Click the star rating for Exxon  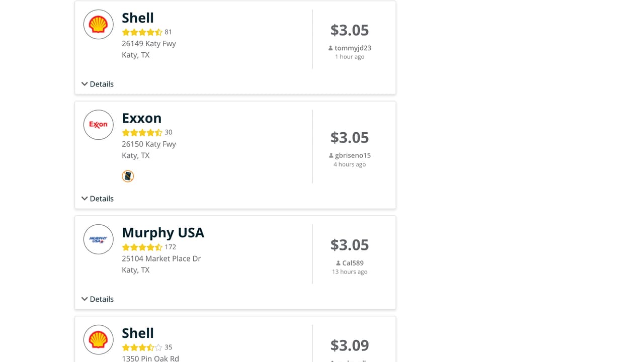(x=142, y=133)
